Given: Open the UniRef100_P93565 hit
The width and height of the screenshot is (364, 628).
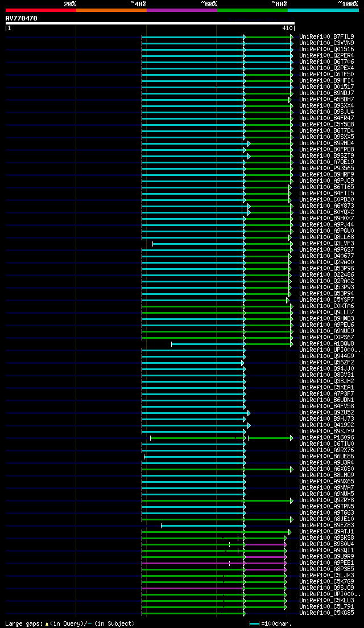Looking at the screenshot, I should pyautogui.click(x=326, y=168).
